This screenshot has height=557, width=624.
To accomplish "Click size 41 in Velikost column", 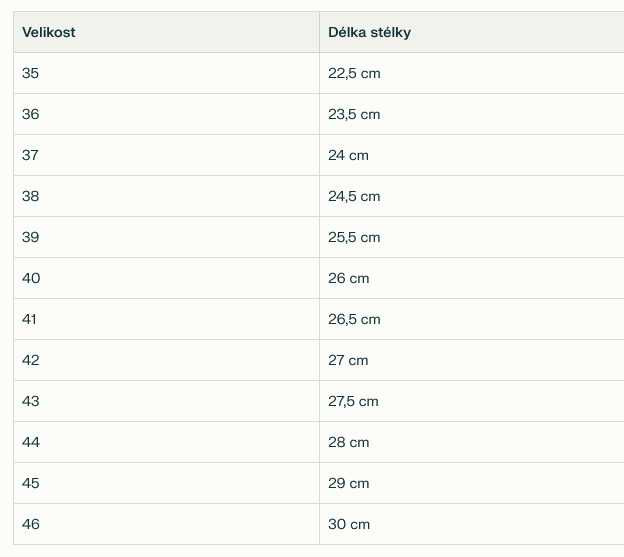I will pos(30,319).
